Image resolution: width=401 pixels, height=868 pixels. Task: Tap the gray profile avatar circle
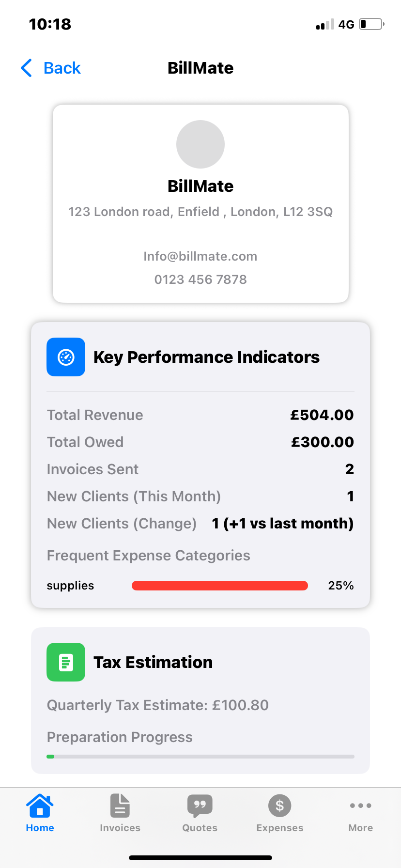coord(200,144)
